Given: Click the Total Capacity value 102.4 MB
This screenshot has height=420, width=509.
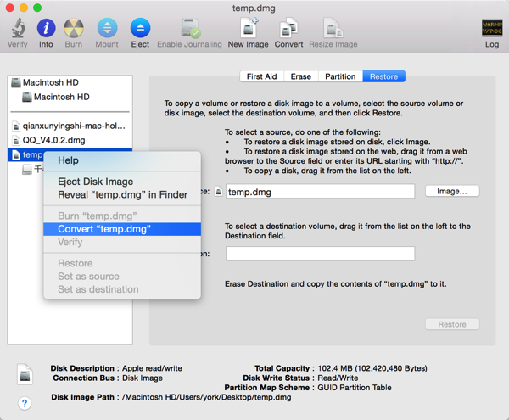Looking at the screenshot, I should (x=372, y=368).
